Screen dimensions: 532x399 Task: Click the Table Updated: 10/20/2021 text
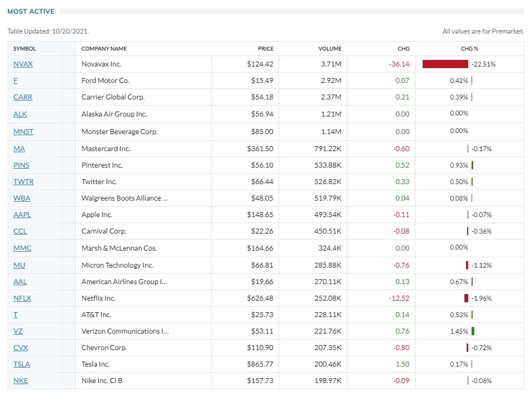pos(48,31)
